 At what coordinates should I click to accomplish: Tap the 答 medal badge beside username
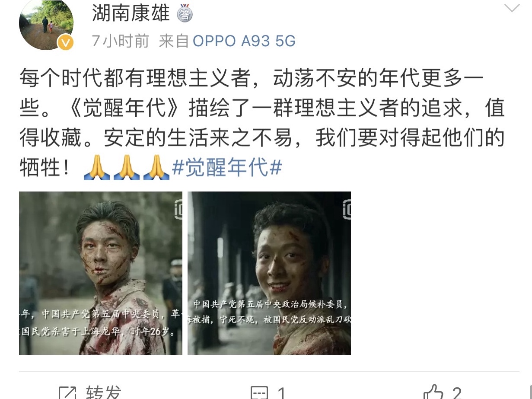[185, 15]
